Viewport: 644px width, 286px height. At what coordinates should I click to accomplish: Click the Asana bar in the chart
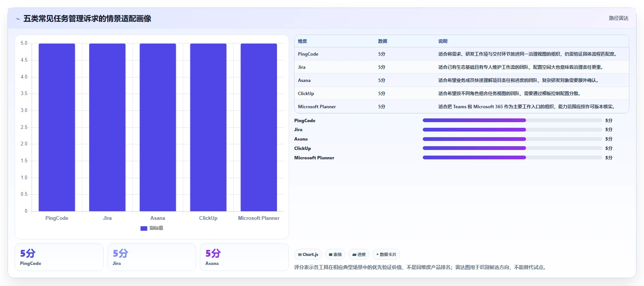tap(158, 127)
